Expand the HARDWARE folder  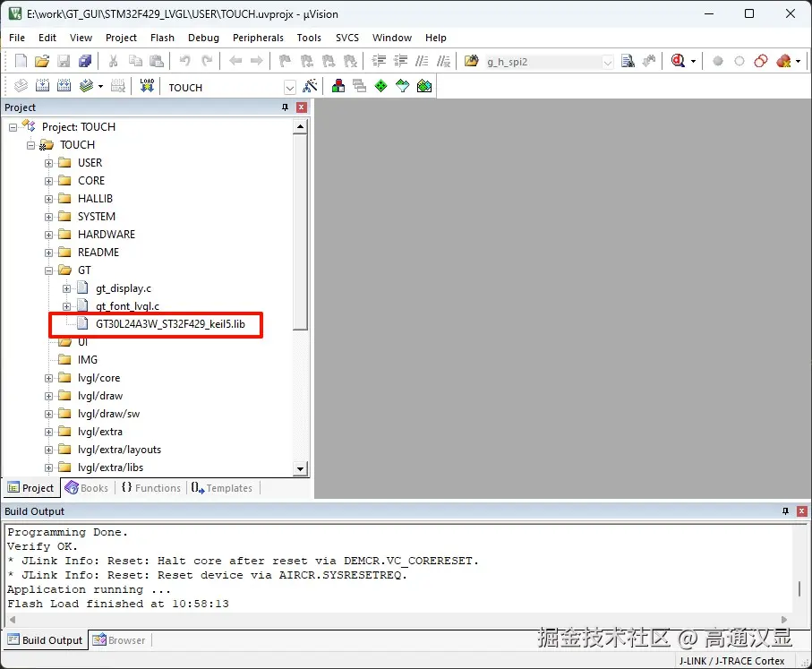coord(48,235)
